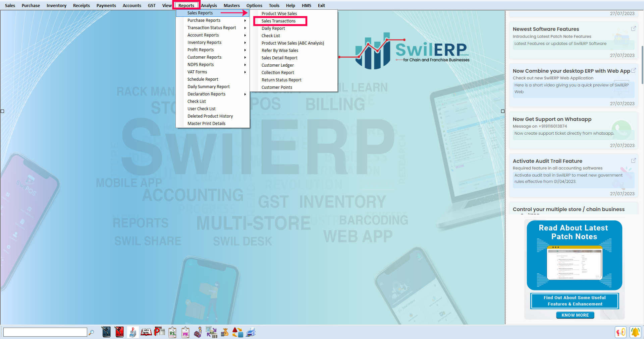The image size is (644, 339).
Task: Open the Analysis menu
Action: (x=209, y=5)
